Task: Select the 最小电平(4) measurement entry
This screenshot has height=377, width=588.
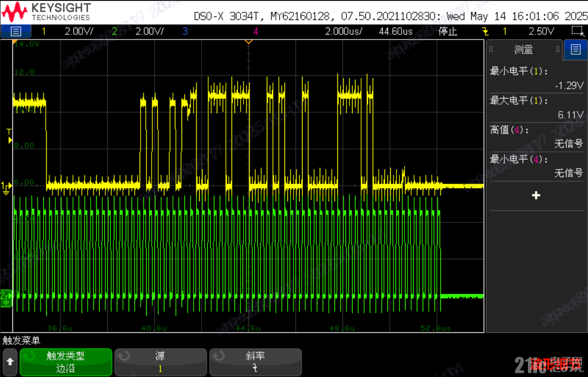Action: click(x=537, y=166)
